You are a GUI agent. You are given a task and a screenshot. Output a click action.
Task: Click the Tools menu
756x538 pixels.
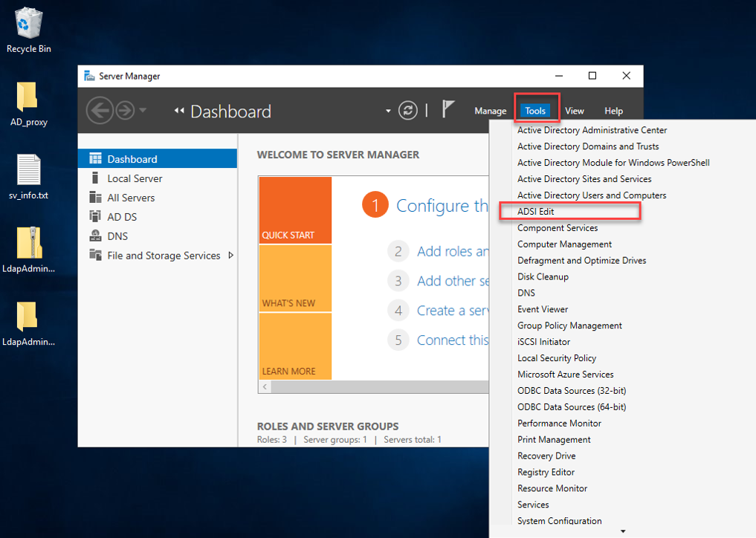(x=535, y=111)
